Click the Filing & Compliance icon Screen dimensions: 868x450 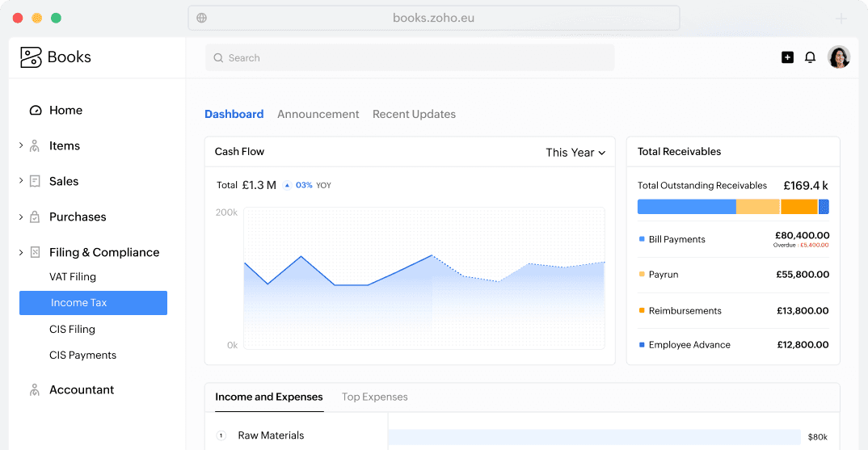(x=35, y=252)
